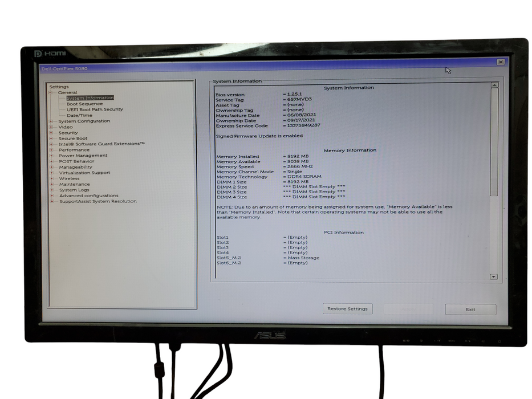Viewport: 532px width, 399px height.
Task: Select the Virtualization Support label
Action: pos(85,173)
